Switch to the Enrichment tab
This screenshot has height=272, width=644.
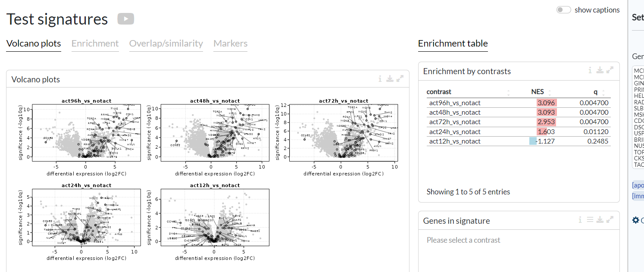tap(95, 44)
